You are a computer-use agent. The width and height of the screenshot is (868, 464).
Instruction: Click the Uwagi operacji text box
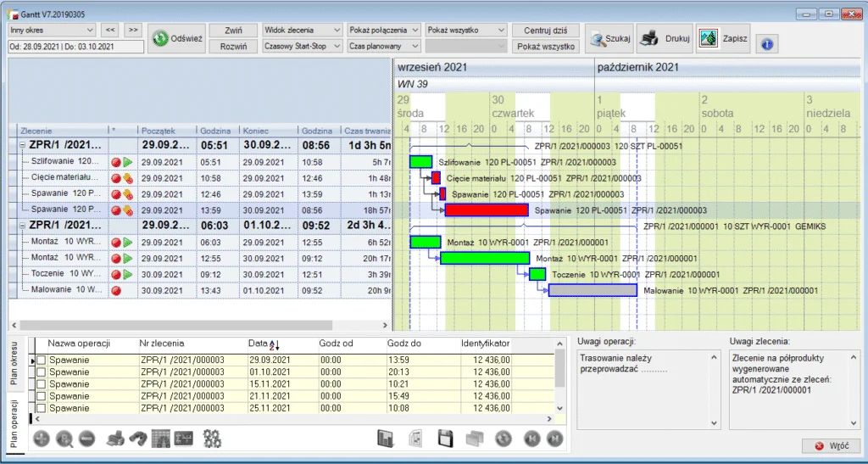point(648,390)
